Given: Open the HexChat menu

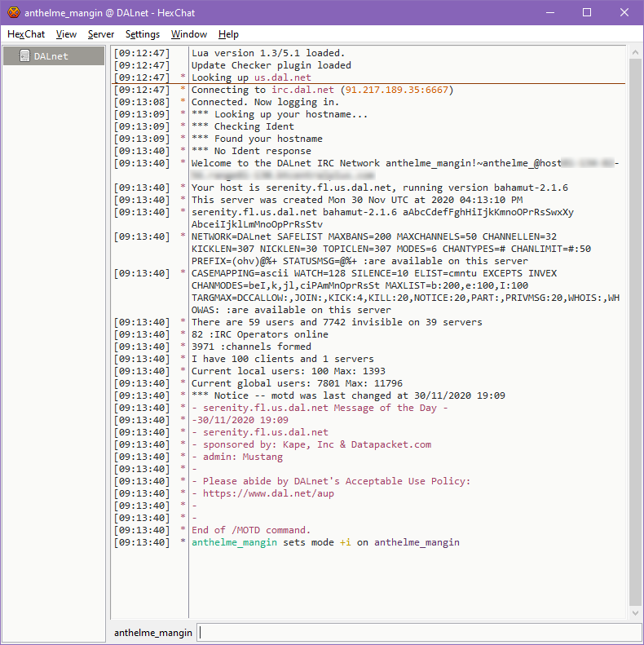Looking at the screenshot, I should click(26, 34).
